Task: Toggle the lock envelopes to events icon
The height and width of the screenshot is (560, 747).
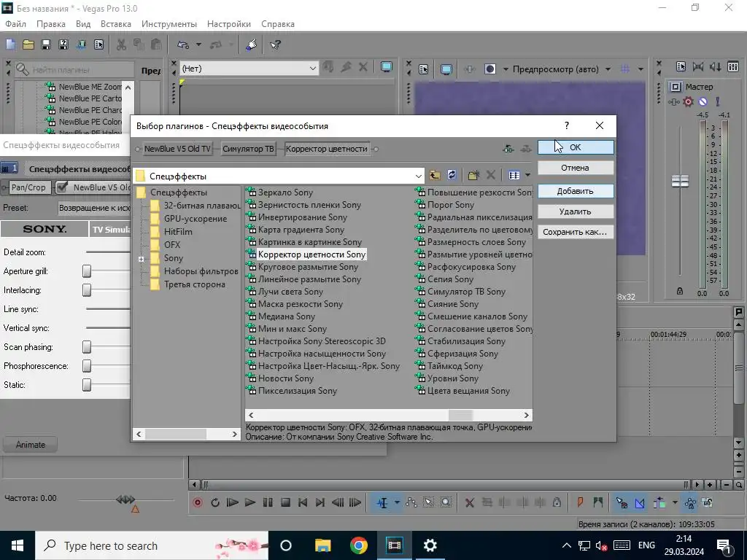Action: click(x=690, y=502)
